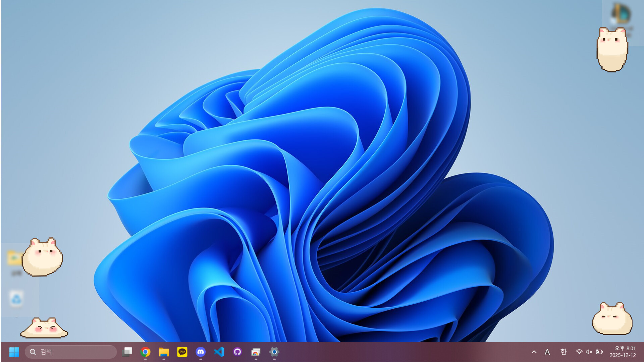The width and height of the screenshot is (644, 362).
Task: Open the clock and date calendar flyout
Action: [623, 352]
